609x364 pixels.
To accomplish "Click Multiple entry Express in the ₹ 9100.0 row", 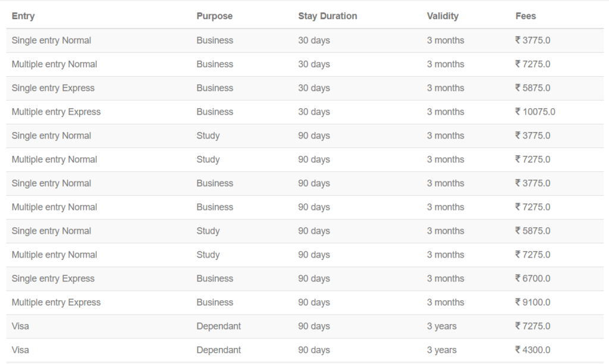I will click(56, 302).
